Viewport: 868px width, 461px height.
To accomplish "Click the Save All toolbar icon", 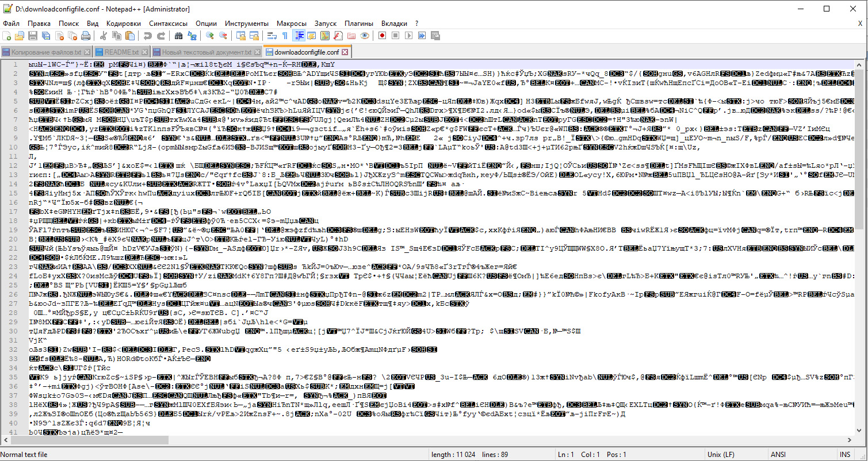I will coord(46,36).
